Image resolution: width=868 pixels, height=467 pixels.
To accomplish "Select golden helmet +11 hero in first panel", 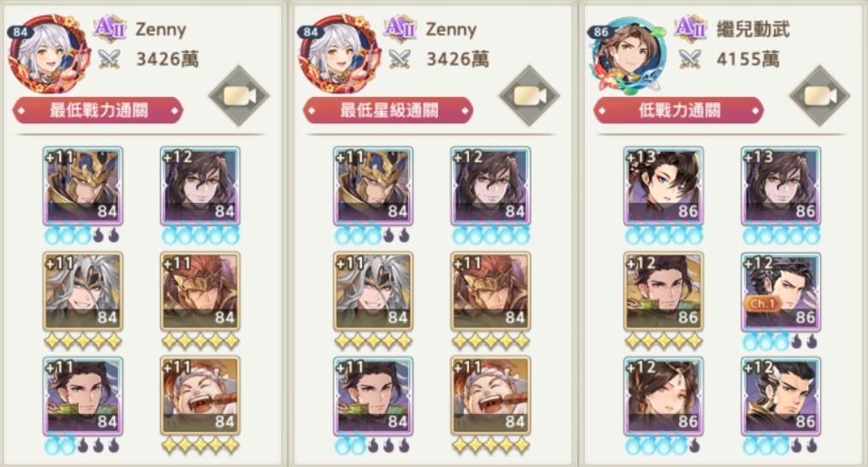I will coord(83,186).
